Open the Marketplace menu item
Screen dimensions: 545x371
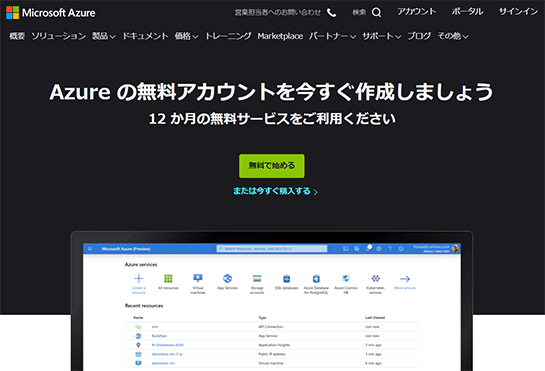280,36
